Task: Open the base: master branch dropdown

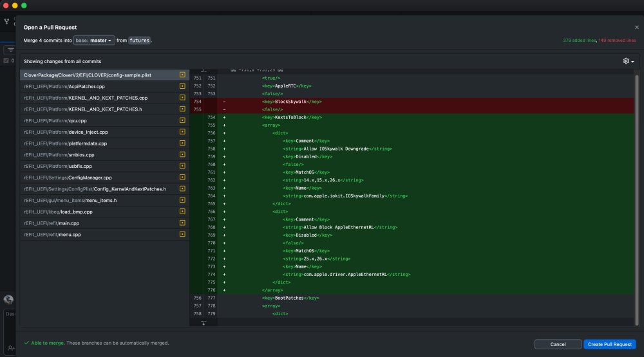Action: click(x=94, y=41)
